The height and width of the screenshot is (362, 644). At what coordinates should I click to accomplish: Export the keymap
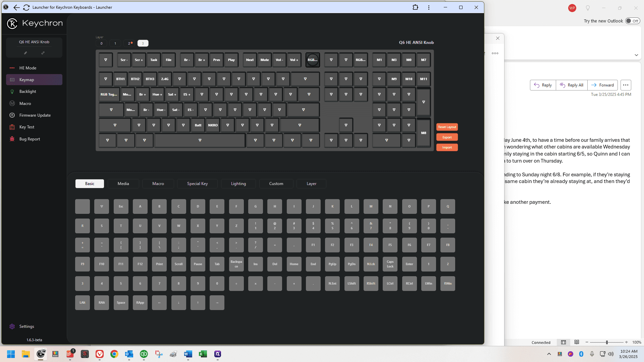point(447,137)
